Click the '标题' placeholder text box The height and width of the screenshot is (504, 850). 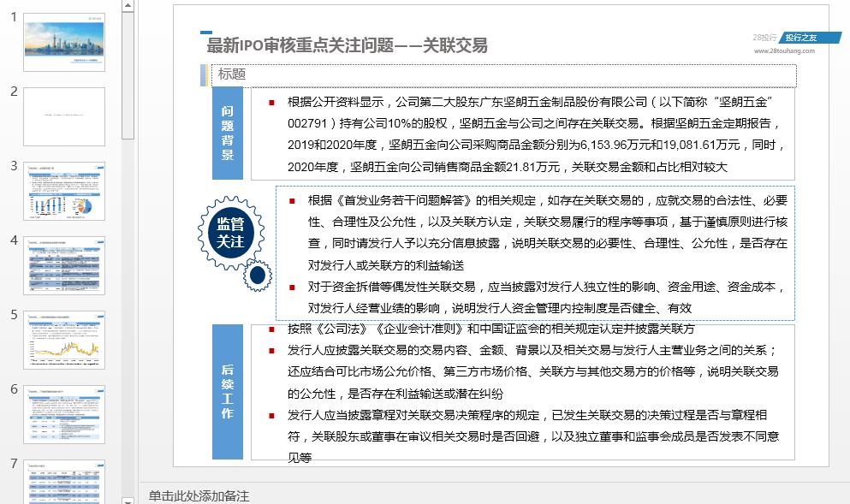[503, 75]
